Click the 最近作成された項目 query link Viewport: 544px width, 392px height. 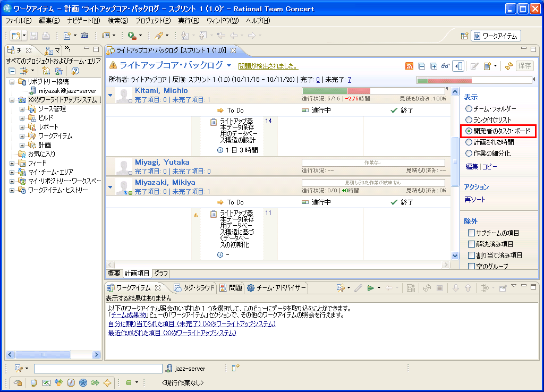(x=172, y=333)
